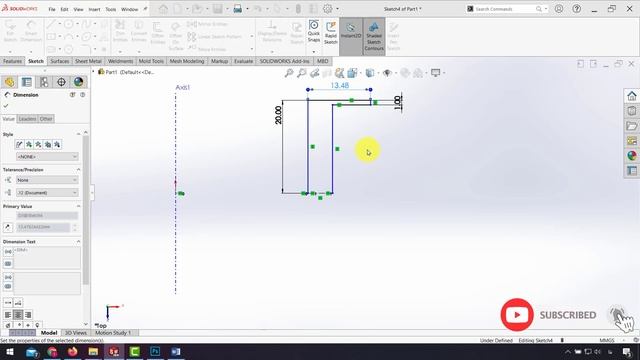The height and width of the screenshot is (360, 640).
Task: Click the Zoom to Area icon
Action: 302,73
